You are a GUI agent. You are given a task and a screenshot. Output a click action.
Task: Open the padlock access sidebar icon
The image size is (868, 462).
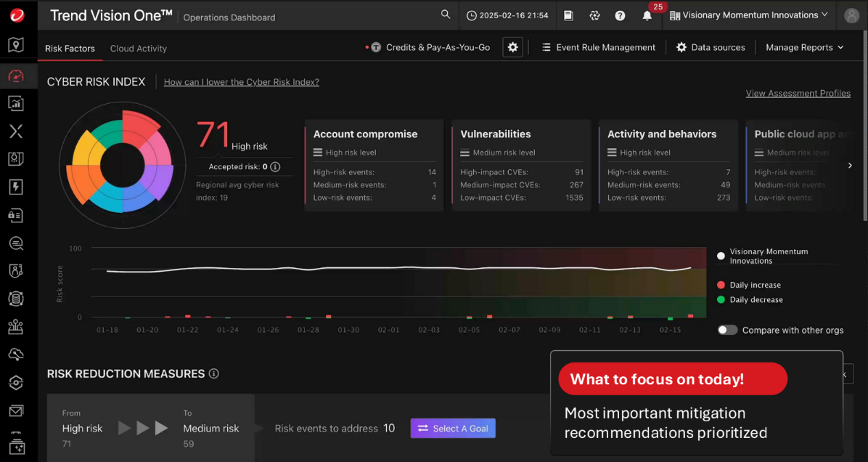pyautogui.click(x=16, y=215)
